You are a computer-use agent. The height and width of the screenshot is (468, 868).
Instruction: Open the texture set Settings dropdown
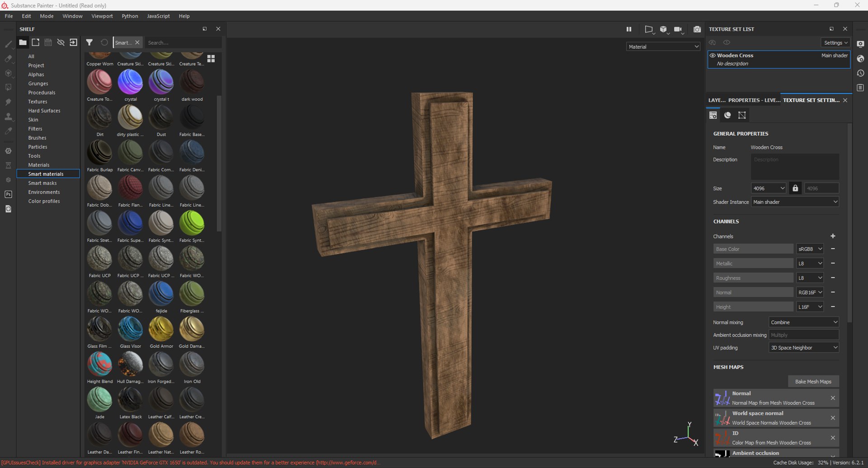coord(835,43)
